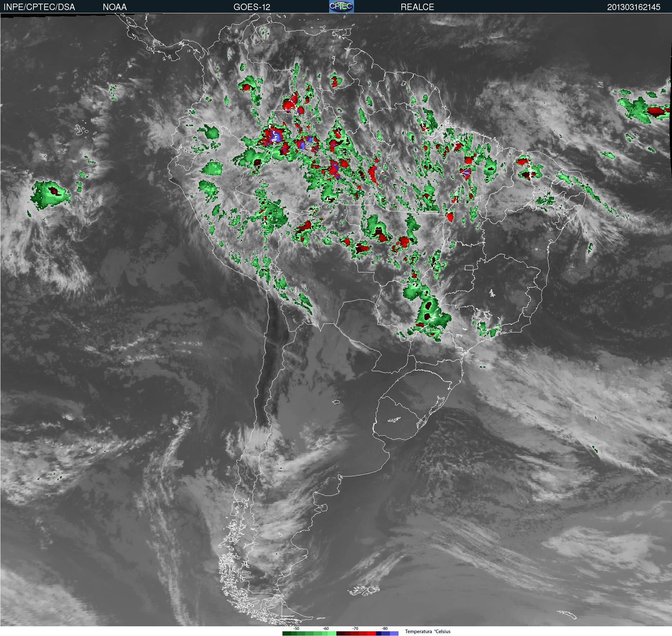Click the -80 temperature legend label

[x=385, y=628]
